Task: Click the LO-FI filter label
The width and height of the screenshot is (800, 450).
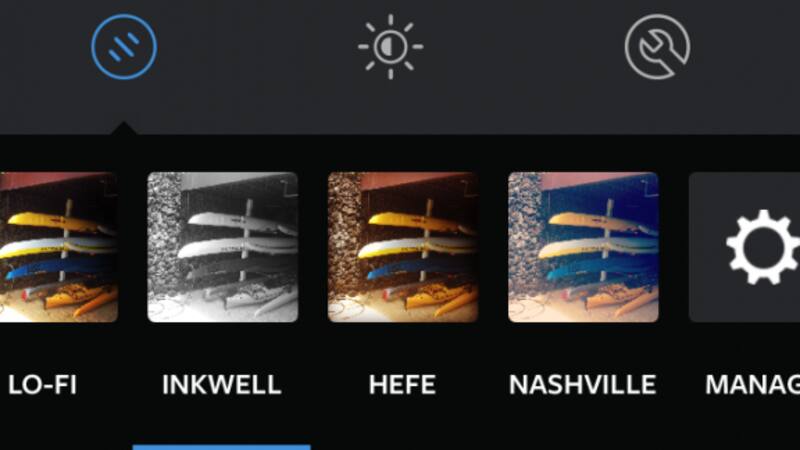Action: point(42,385)
